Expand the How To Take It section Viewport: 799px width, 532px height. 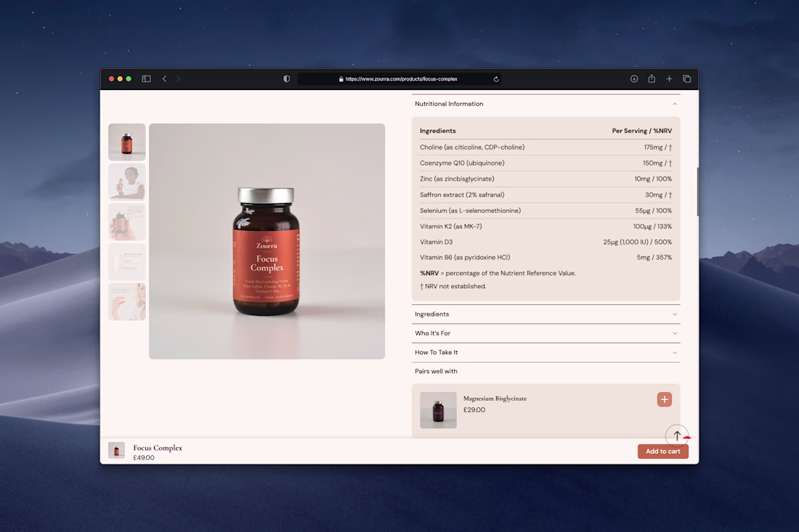pyautogui.click(x=545, y=352)
